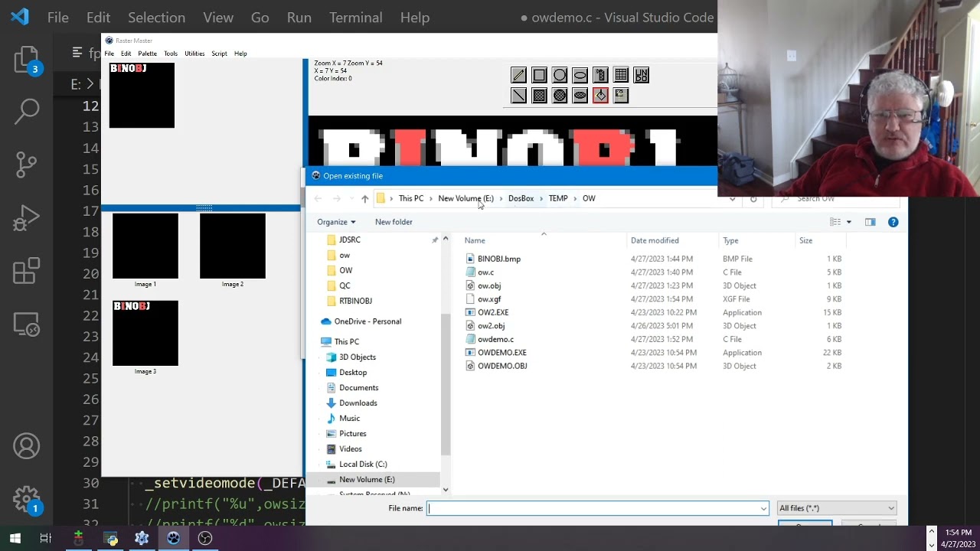Image resolution: width=980 pixels, height=551 pixels.
Task: Select Image 2 thumbnail in Raster Master
Action: coord(233,246)
